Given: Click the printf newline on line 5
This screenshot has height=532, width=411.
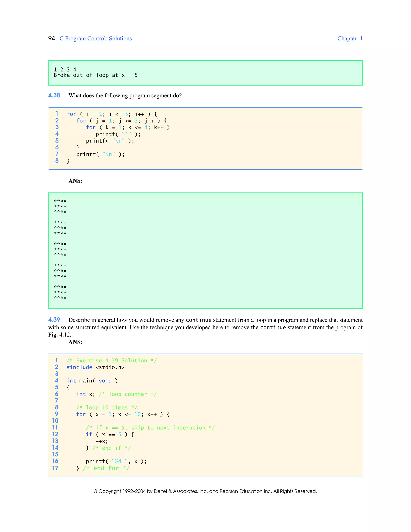Looking at the screenshot, I should point(110,141).
